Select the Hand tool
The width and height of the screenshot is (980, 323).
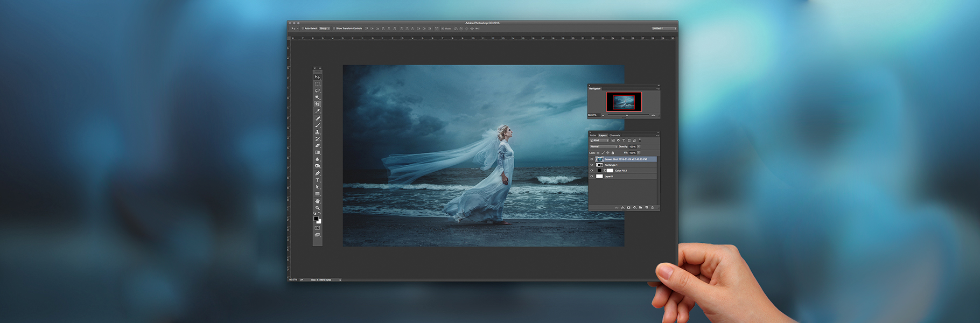317,201
